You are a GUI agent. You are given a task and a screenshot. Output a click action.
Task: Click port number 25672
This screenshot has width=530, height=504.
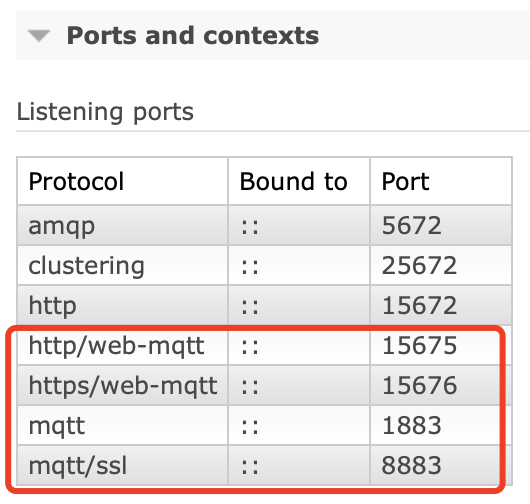click(x=419, y=265)
